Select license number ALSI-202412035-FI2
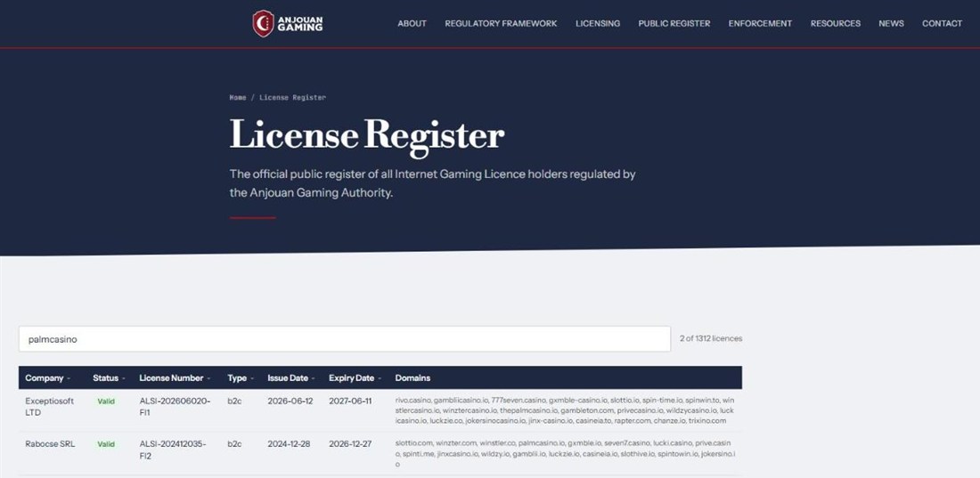The image size is (980, 478). pyautogui.click(x=173, y=450)
